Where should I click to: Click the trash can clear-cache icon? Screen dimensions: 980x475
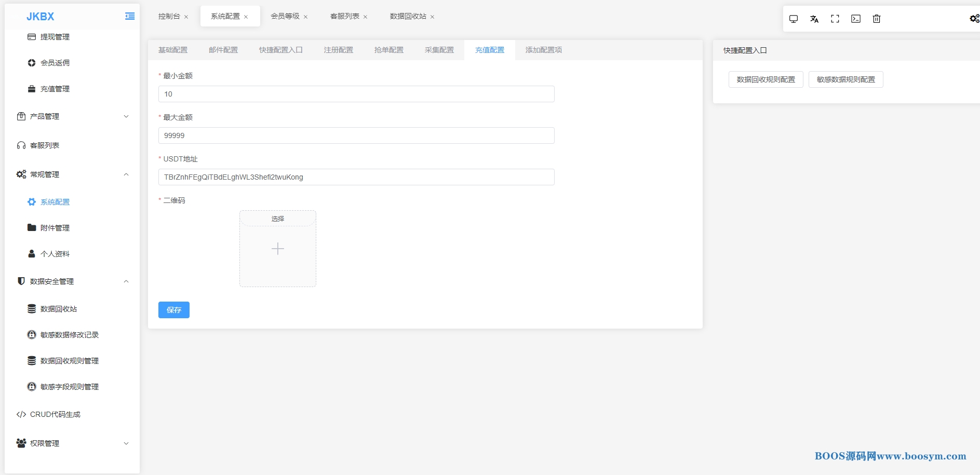point(876,19)
